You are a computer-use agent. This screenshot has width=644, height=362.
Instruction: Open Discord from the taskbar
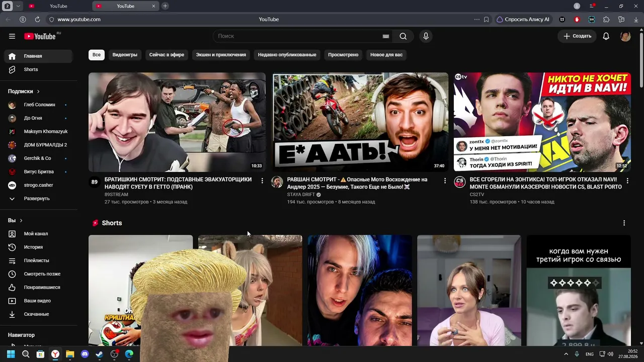(x=85, y=354)
